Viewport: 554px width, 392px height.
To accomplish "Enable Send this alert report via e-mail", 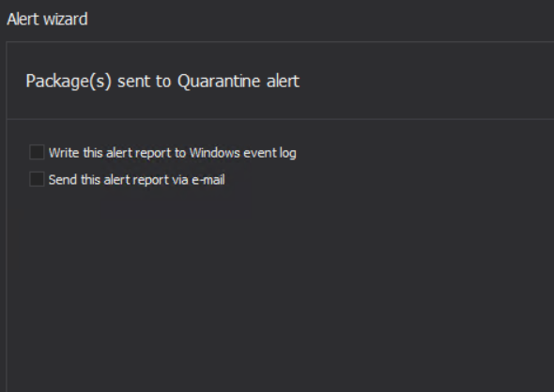I will coord(37,179).
